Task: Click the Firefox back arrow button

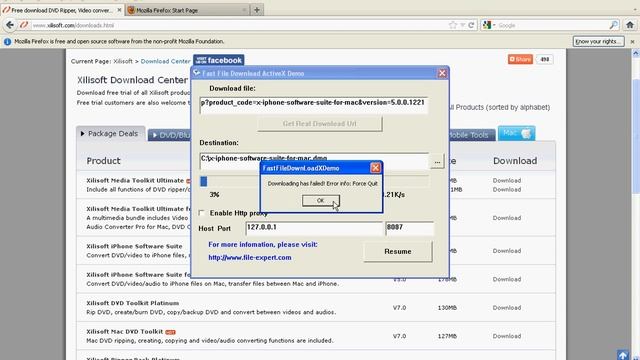Action: (10, 25)
